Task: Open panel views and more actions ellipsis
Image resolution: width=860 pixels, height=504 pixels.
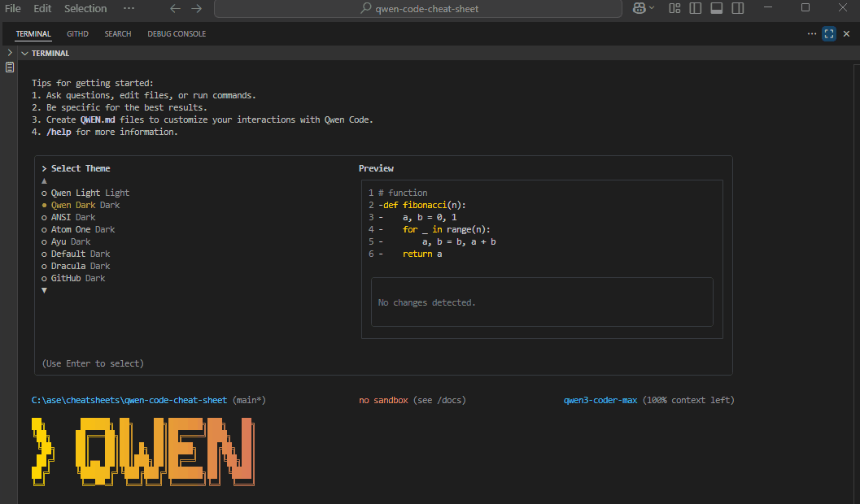Action: (x=812, y=34)
